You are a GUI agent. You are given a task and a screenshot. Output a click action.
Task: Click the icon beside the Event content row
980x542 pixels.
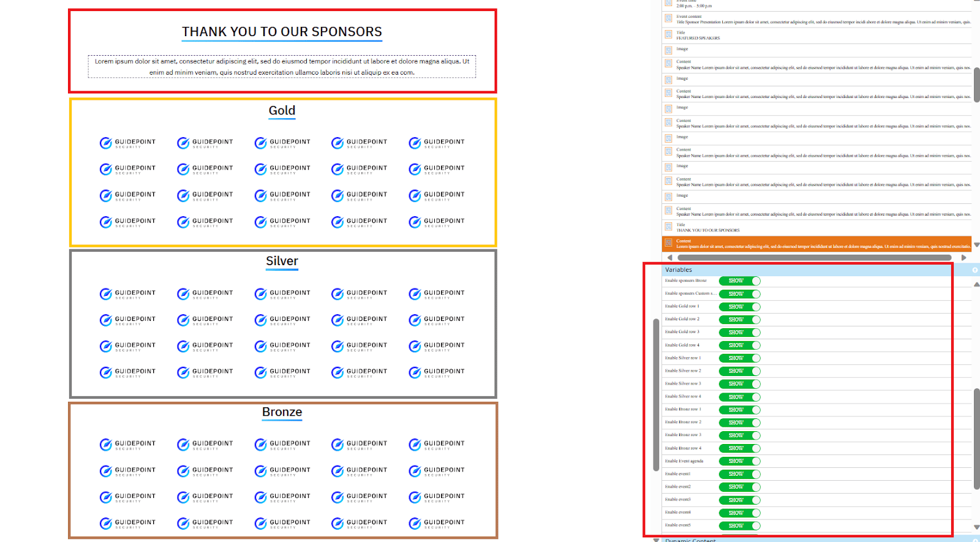click(x=668, y=18)
